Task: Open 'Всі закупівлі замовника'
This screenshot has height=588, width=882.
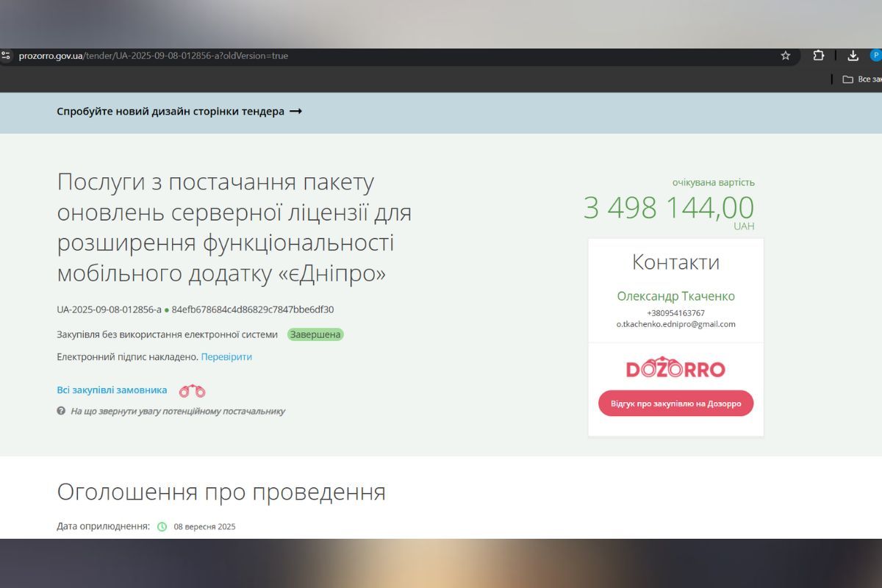Action: click(111, 390)
